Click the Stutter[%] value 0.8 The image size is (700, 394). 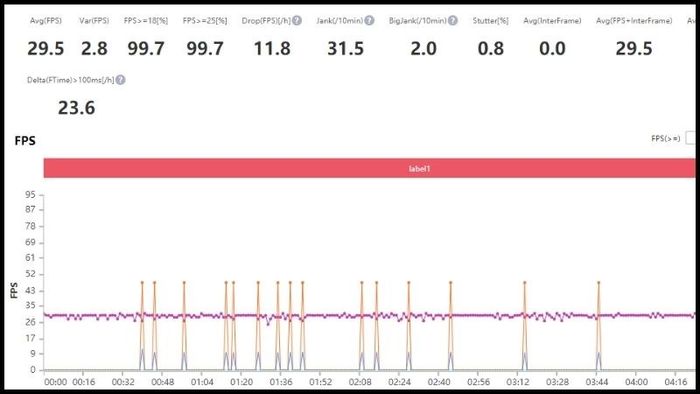tap(491, 49)
